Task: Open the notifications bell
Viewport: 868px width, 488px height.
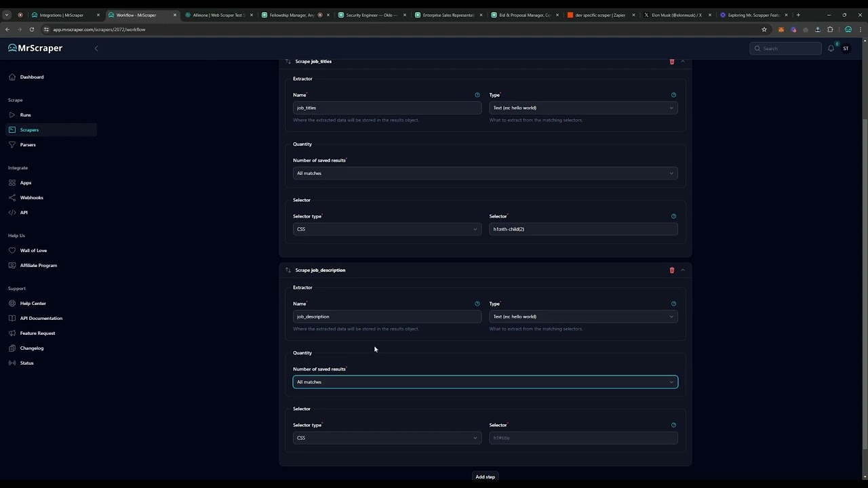Action: click(831, 48)
